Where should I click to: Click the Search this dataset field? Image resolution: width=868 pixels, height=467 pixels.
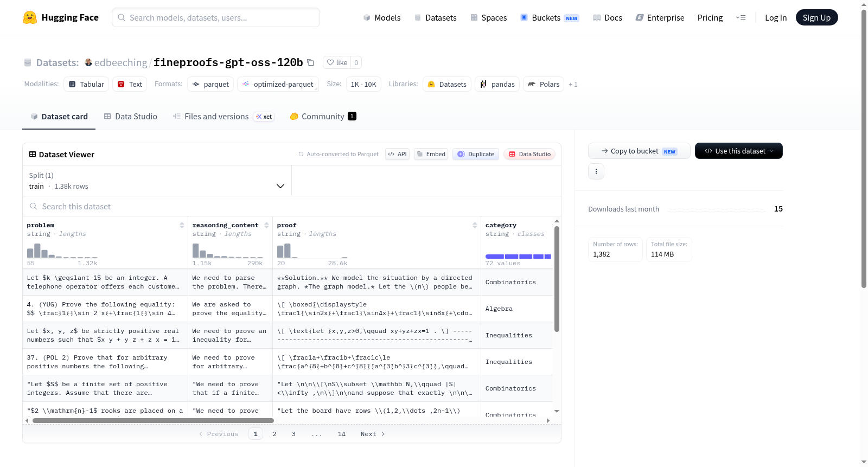point(292,206)
